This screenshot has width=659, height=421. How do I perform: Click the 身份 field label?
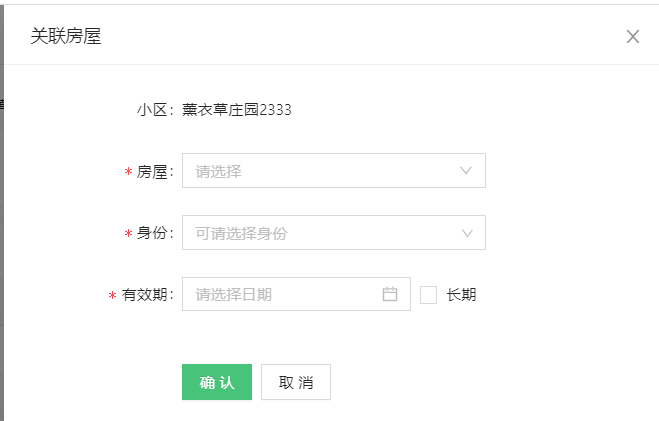pos(153,234)
